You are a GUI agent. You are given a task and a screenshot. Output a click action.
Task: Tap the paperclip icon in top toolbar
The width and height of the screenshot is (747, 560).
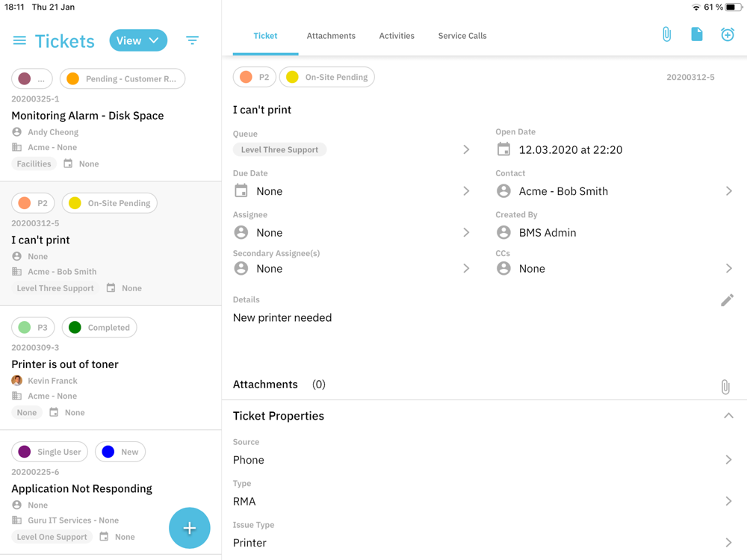[666, 34]
